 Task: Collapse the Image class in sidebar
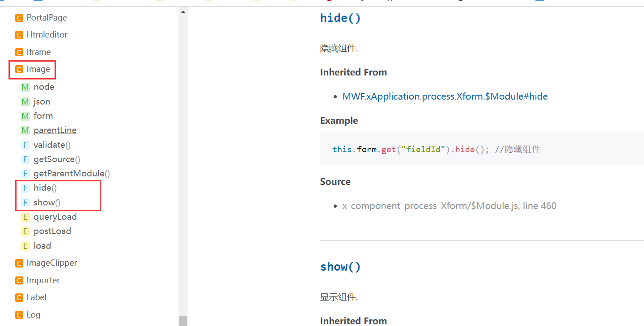tap(38, 69)
